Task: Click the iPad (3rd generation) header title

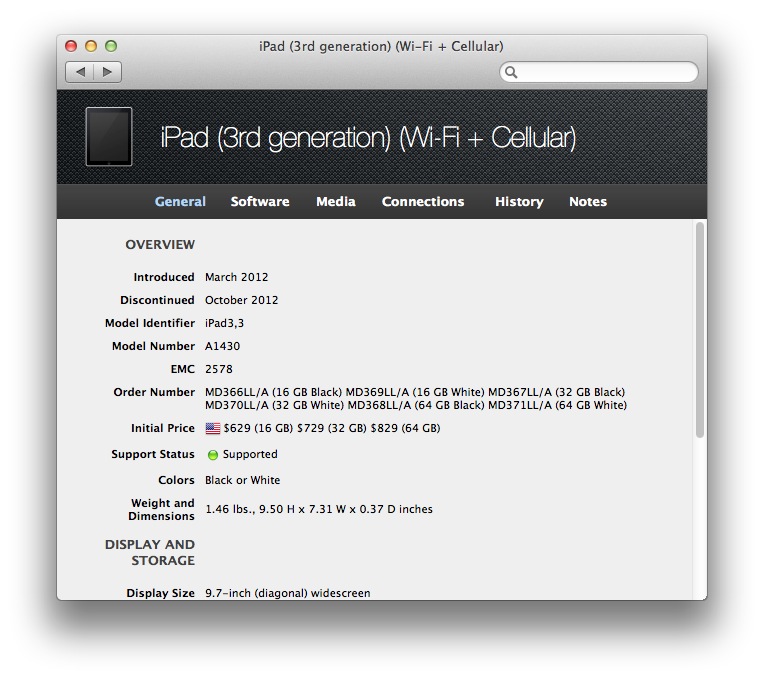Action: pos(368,137)
